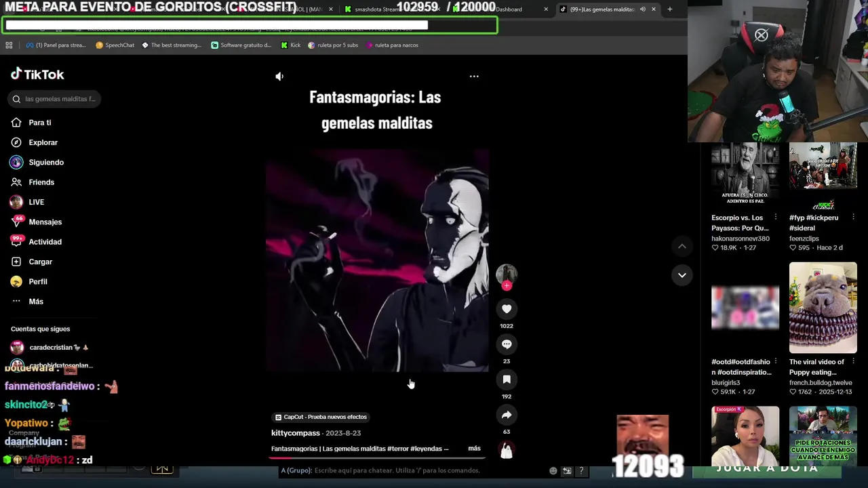The image size is (868, 488).
Task: Seek on the video progress bar
Action: coord(377,458)
